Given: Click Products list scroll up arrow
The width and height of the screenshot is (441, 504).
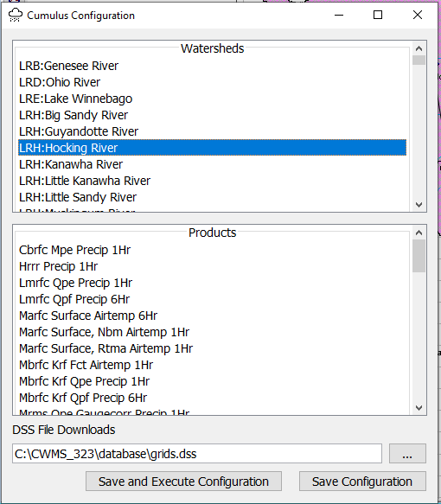Looking at the screenshot, I should click(x=419, y=233).
